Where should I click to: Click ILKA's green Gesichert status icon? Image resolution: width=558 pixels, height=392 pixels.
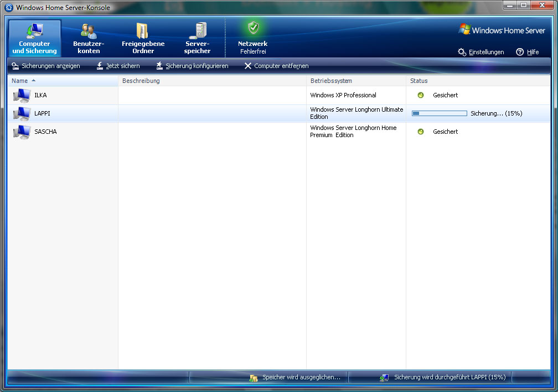tap(421, 95)
